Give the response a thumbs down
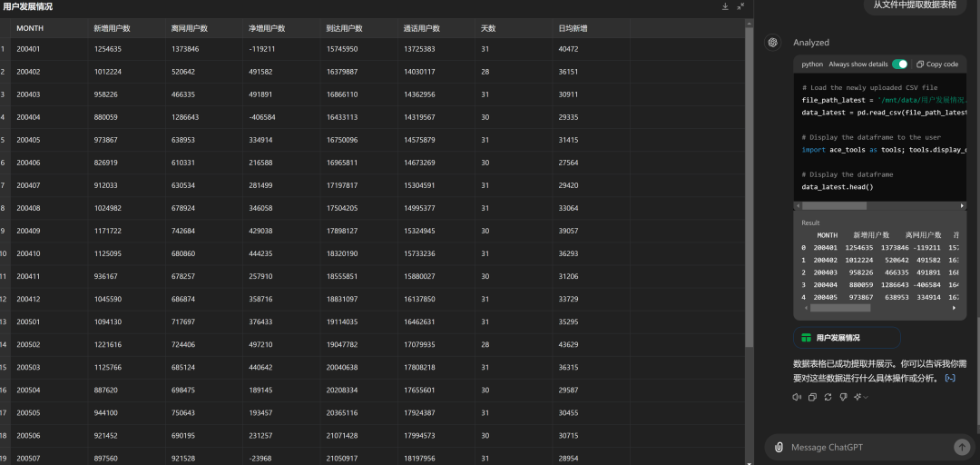Image resolution: width=980 pixels, height=465 pixels. 843,397
